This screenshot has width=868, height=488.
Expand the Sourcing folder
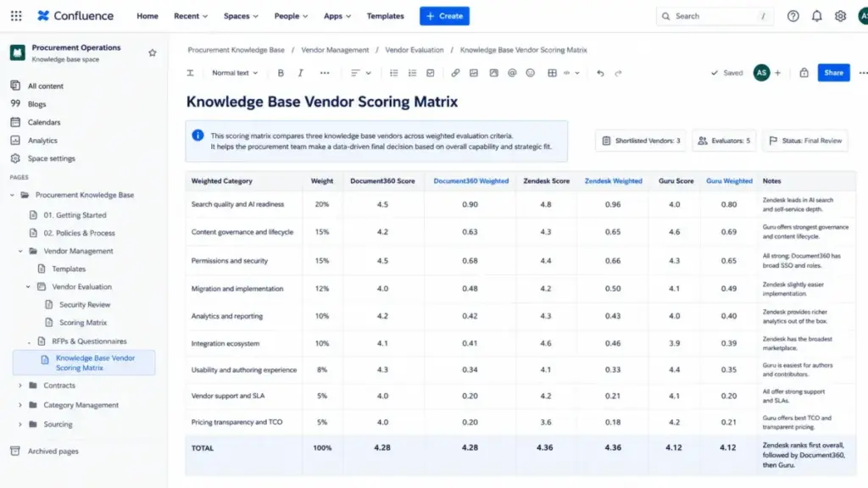20,424
